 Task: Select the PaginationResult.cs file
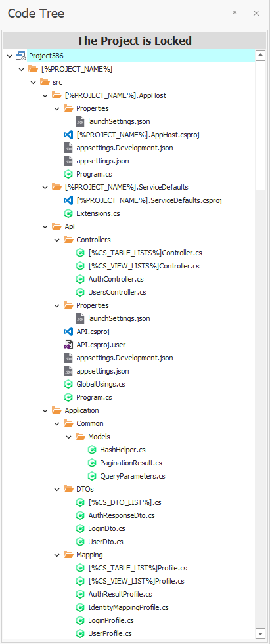coord(131,463)
